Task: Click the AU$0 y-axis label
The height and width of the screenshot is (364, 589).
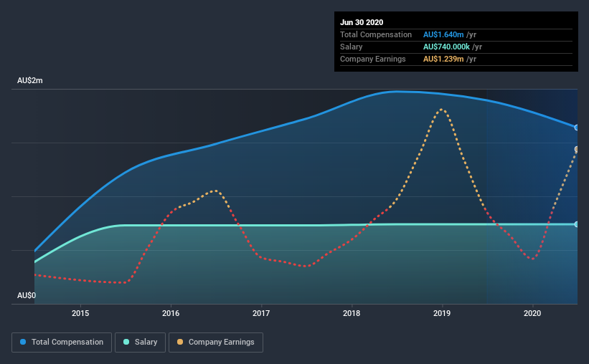Action: pos(27,296)
